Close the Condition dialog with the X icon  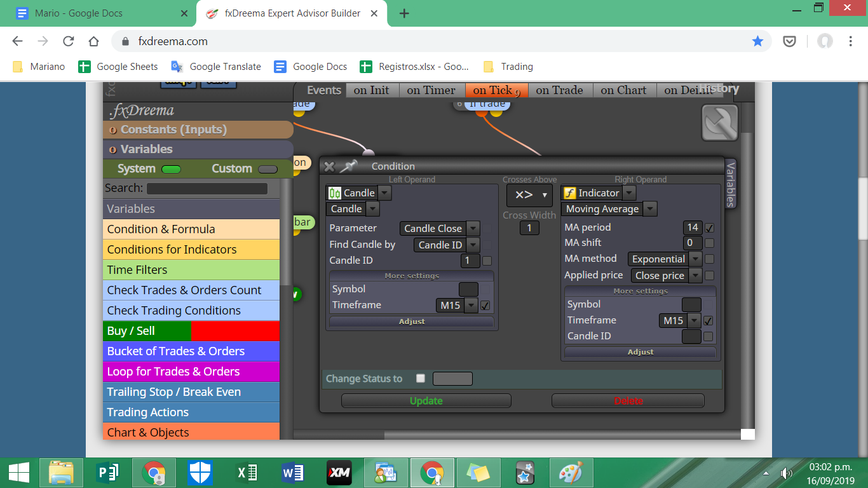click(329, 166)
